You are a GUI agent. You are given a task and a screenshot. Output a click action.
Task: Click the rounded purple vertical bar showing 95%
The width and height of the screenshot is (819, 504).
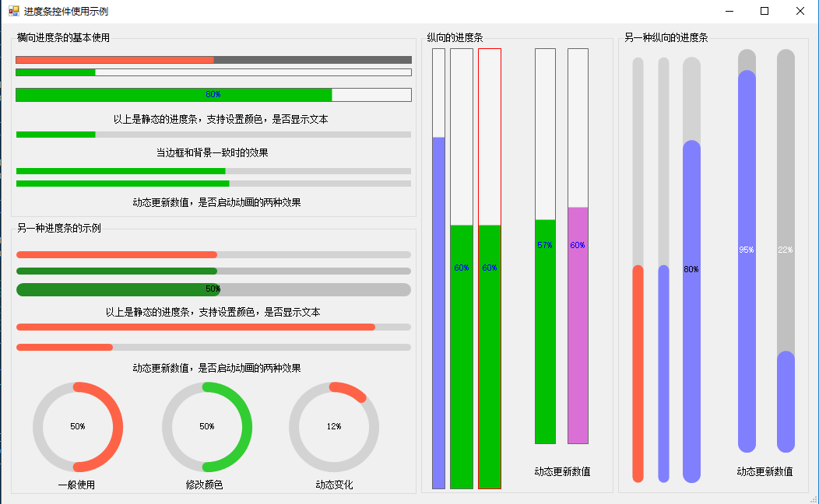(x=747, y=250)
